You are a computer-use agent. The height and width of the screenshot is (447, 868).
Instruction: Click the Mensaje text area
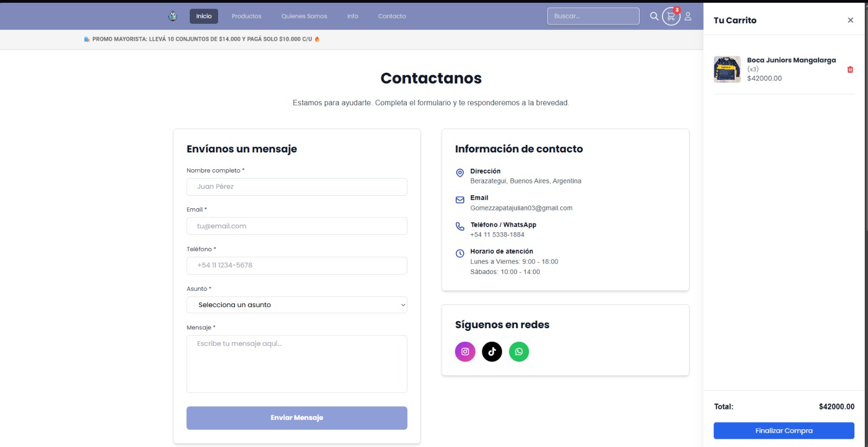click(296, 363)
